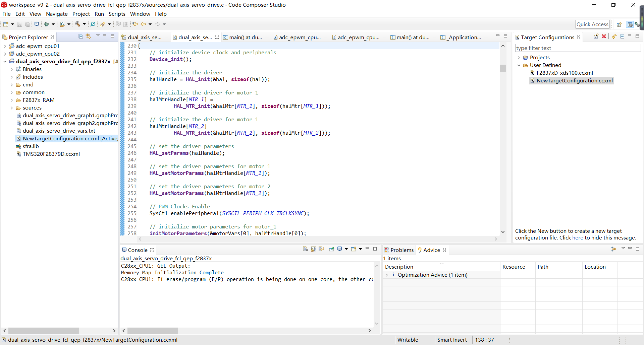Click the editor vertical scrollbar thumb
The image size is (644, 345).
pyautogui.click(x=503, y=68)
